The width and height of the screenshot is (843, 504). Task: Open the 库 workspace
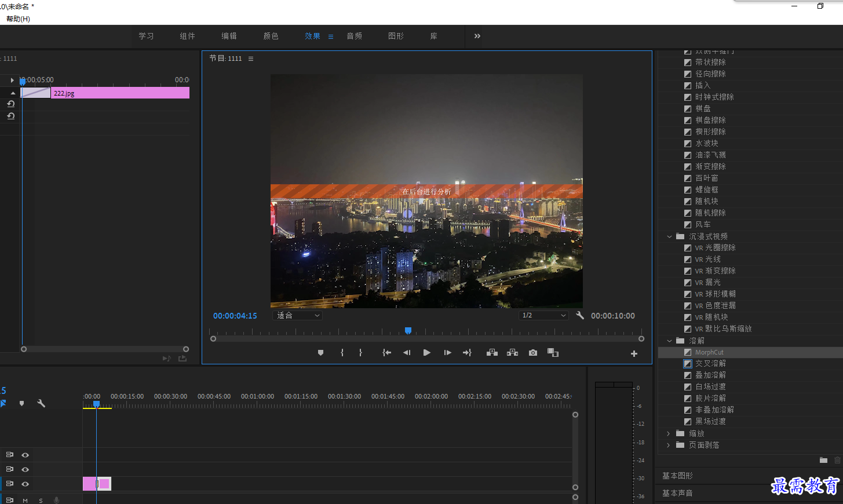pyautogui.click(x=433, y=36)
